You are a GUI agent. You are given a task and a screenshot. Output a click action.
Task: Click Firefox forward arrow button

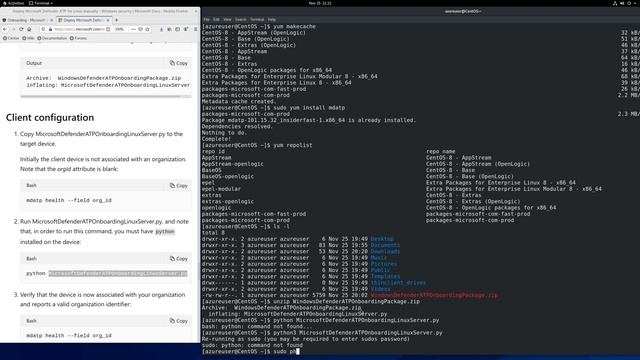pyautogui.click(x=13, y=29)
